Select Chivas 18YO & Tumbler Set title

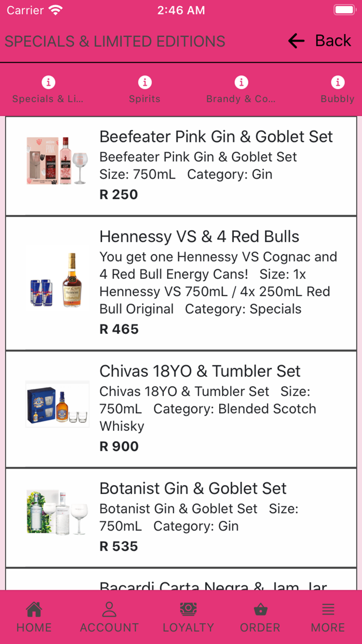coord(200,371)
